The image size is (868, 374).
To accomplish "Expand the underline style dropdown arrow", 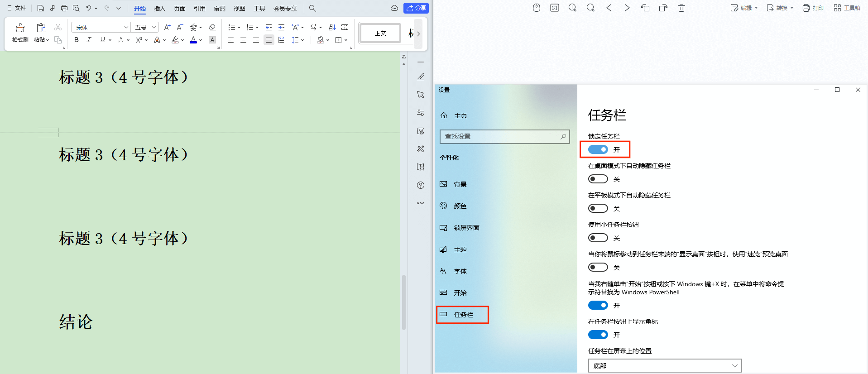I will coord(110,40).
